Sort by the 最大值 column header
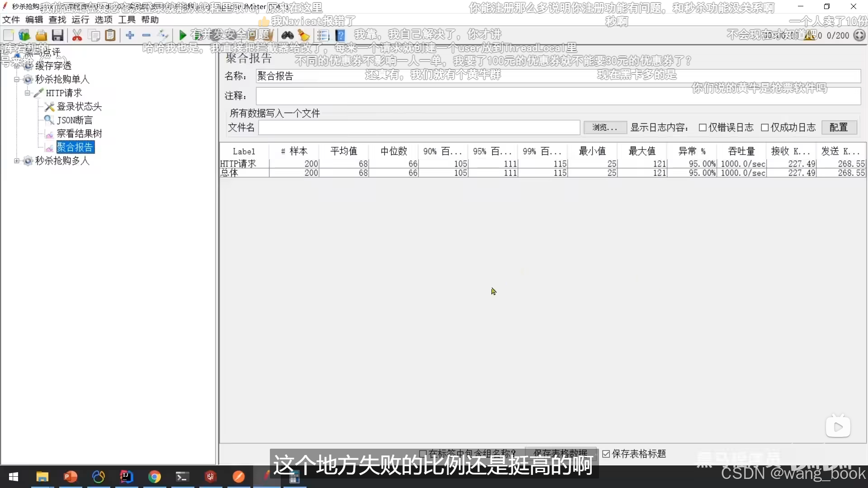 pyautogui.click(x=642, y=151)
